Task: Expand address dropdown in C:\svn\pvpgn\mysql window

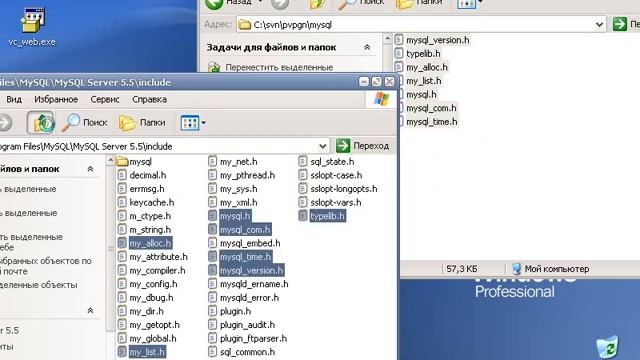Action: [x=599, y=25]
